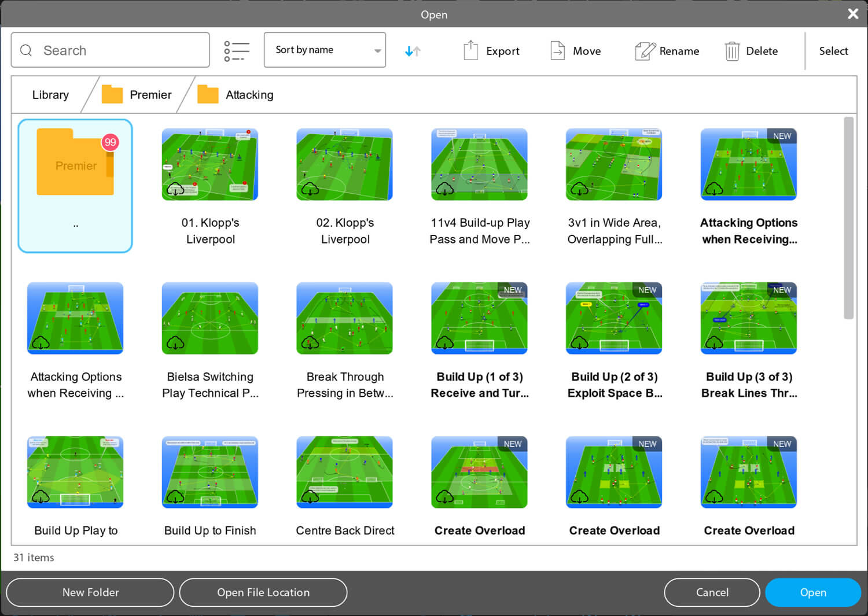Open the parent Premier folder thumbnail
868x616 pixels.
(x=75, y=162)
